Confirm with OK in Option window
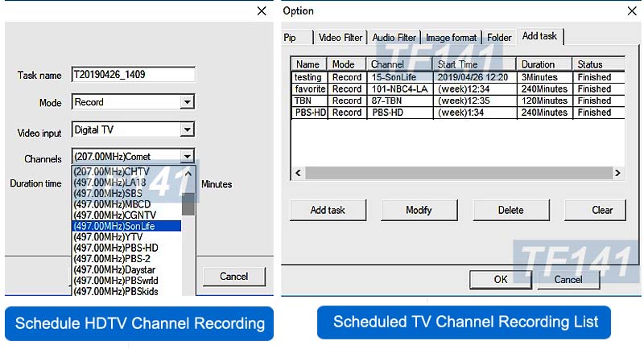The height and width of the screenshot is (349, 644). point(501,280)
